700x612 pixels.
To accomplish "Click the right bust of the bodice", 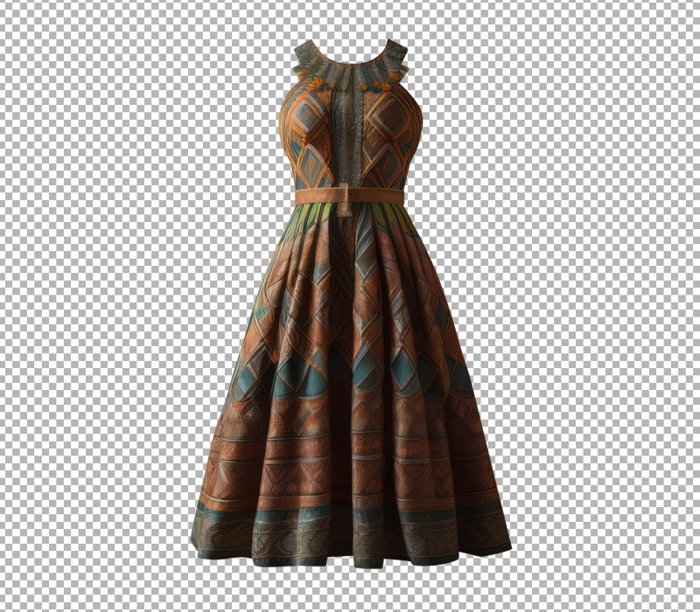I will click(391, 131).
